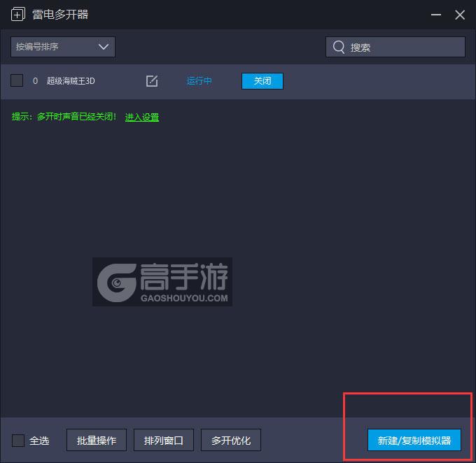Minimize the 雷电多开器 window
This screenshot has width=476, height=463.
pyautogui.click(x=436, y=15)
